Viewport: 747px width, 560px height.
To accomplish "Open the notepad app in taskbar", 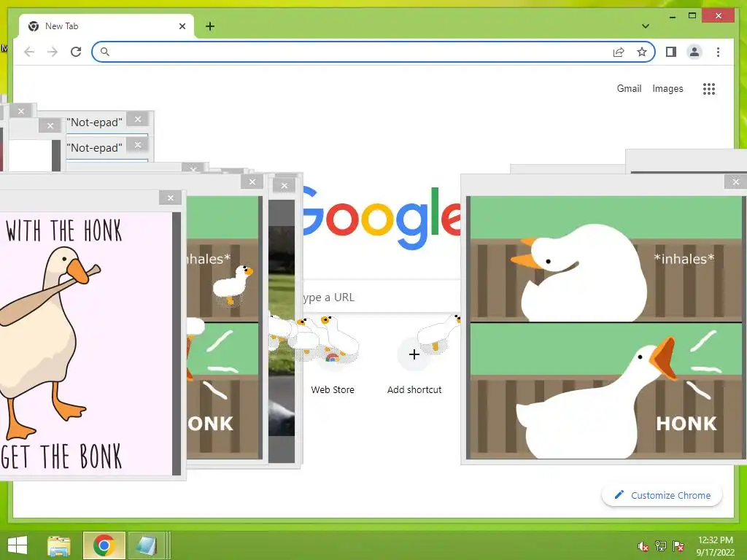I will (x=146, y=545).
